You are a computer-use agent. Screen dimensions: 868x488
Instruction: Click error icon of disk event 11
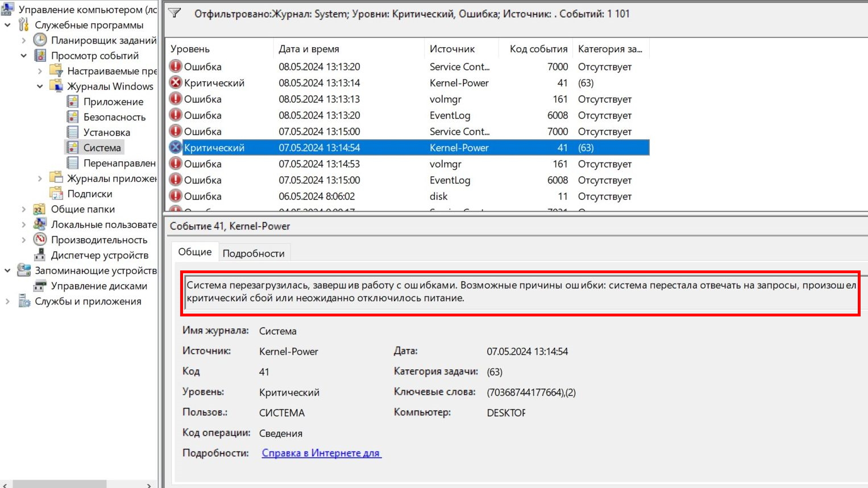coord(176,196)
